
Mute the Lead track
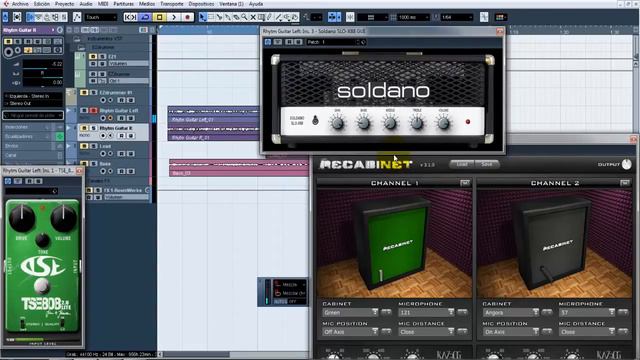[84, 146]
